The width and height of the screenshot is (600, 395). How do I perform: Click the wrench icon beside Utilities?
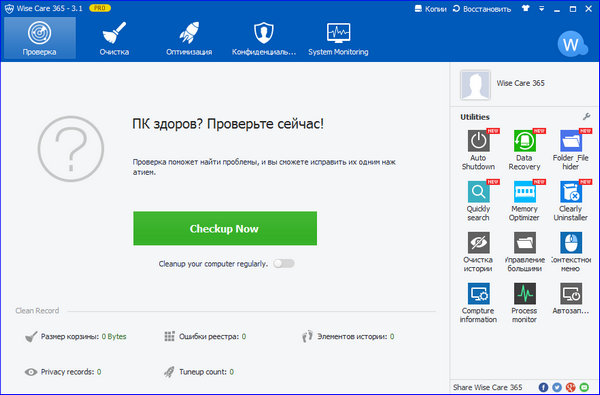coord(586,117)
